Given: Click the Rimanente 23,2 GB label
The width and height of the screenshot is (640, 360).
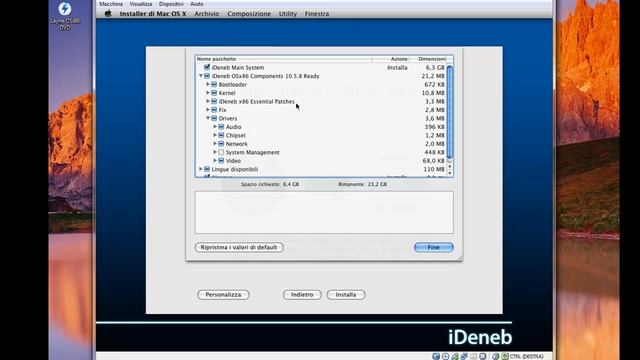Looking at the screenshot, I should 362,184.
